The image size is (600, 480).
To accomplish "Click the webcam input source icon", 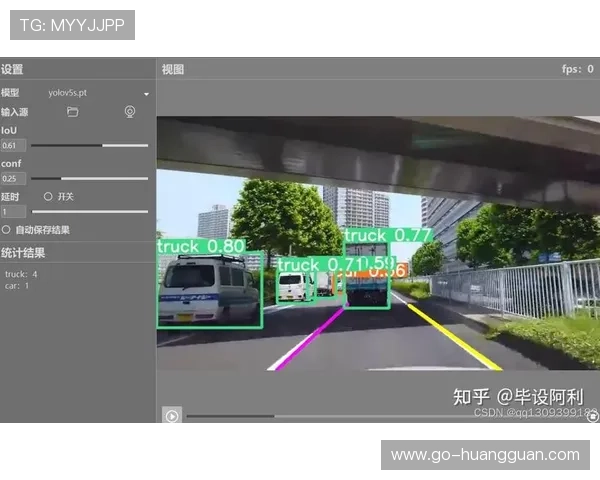I will pos(130,112).
